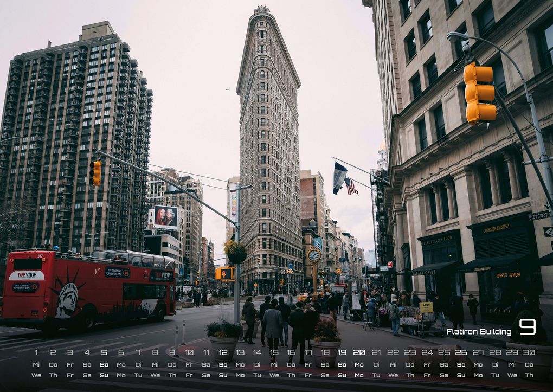The image size is (553, 392).
Task: Select bold Sunday date 5
Action: (104, 352)
